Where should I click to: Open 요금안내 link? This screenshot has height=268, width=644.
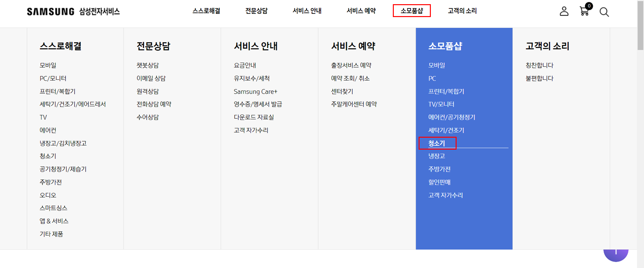(x=245, y=65)
